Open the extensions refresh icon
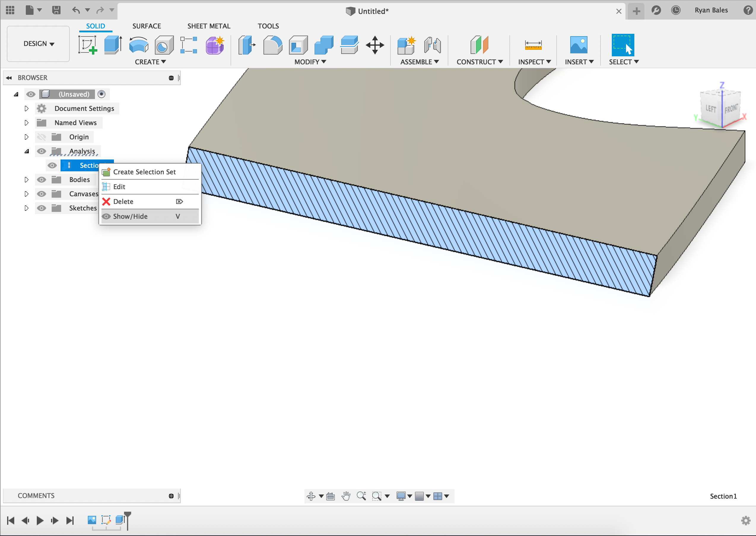Screen dimensions: 756x536 click(656, 10)
